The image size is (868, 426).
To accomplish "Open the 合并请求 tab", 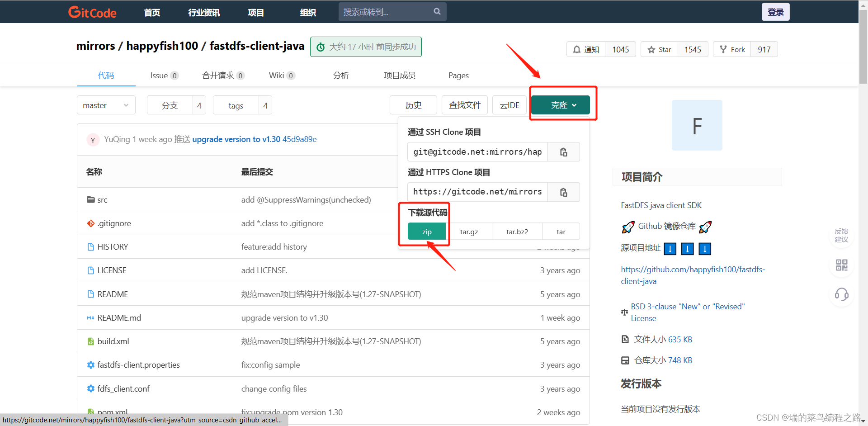I will pyautogui.click(x=223, y=76).
